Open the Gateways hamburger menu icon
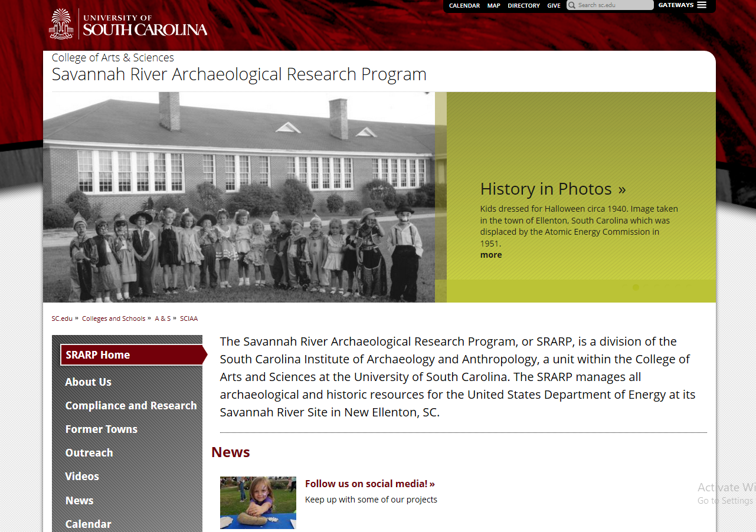Screen dimensions: 756x532 pyautogui.click(x=702, y=5)
